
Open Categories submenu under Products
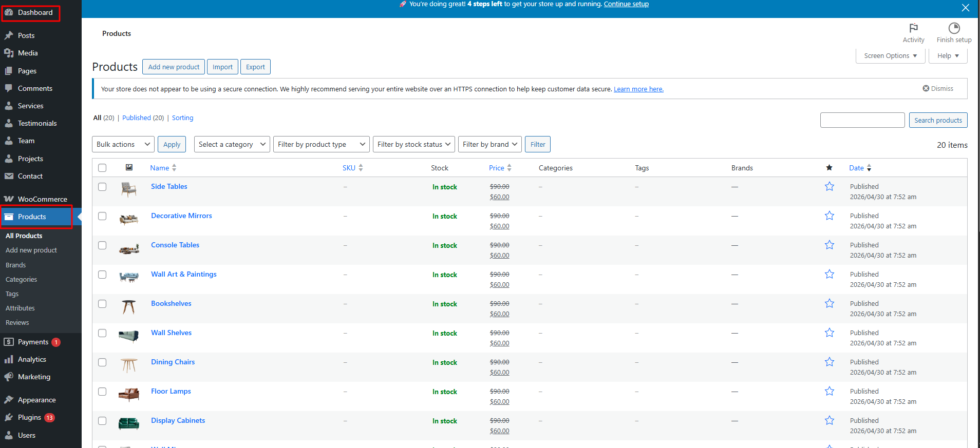pyautogui.click(x=21, y=279)
